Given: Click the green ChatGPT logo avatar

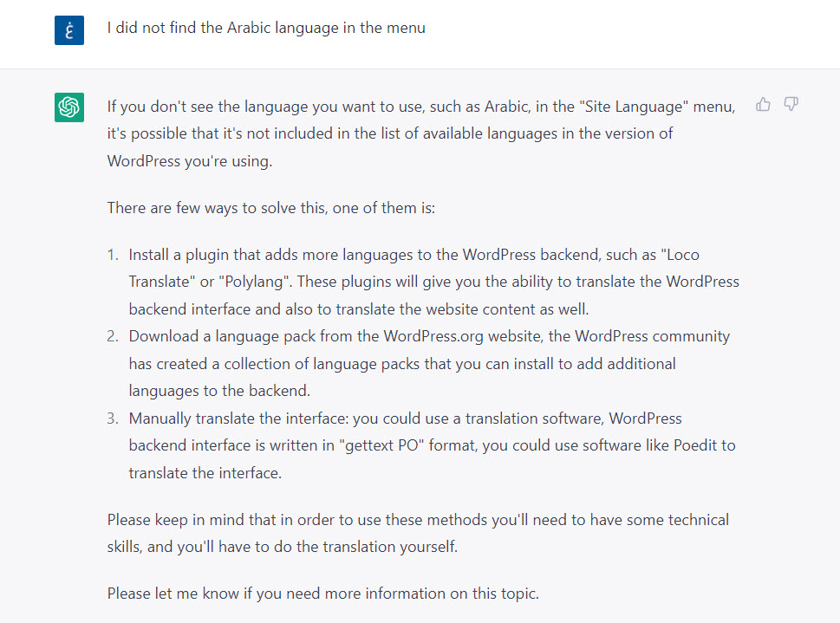Looking at the screenshot, I should (69, 107).
